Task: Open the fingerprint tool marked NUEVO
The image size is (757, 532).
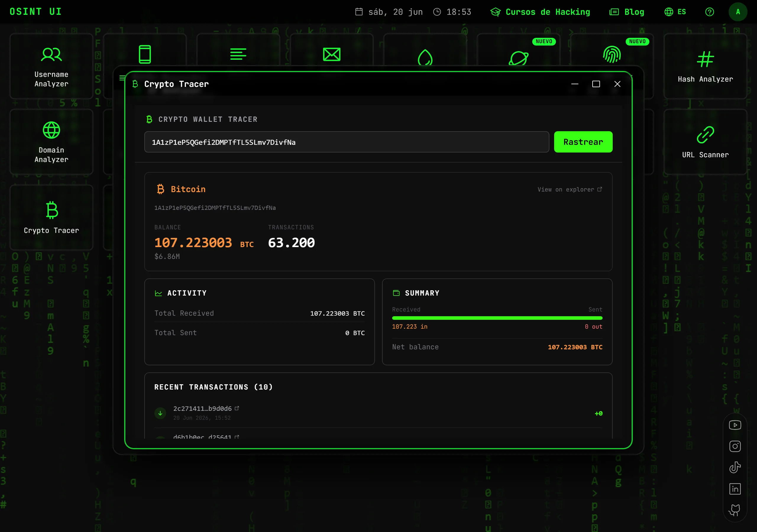Action: [612, 54]
